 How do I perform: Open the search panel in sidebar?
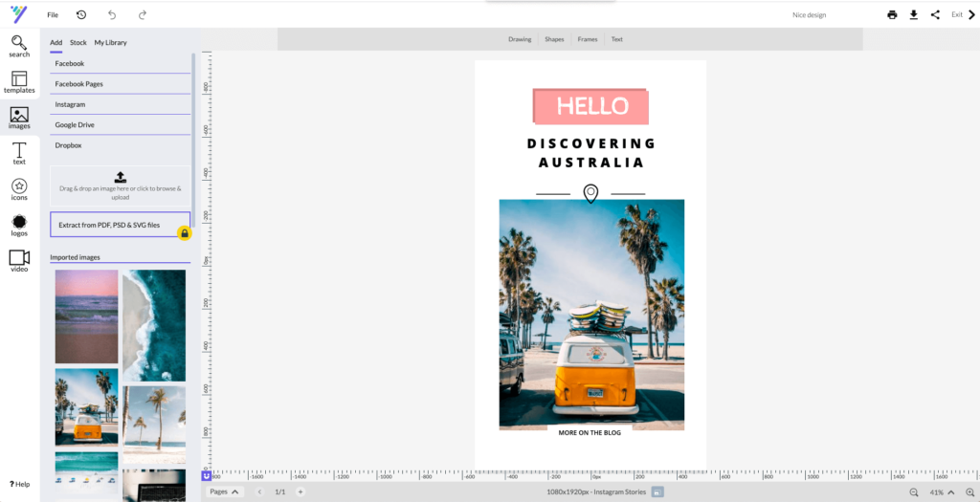tap(19, 46)
